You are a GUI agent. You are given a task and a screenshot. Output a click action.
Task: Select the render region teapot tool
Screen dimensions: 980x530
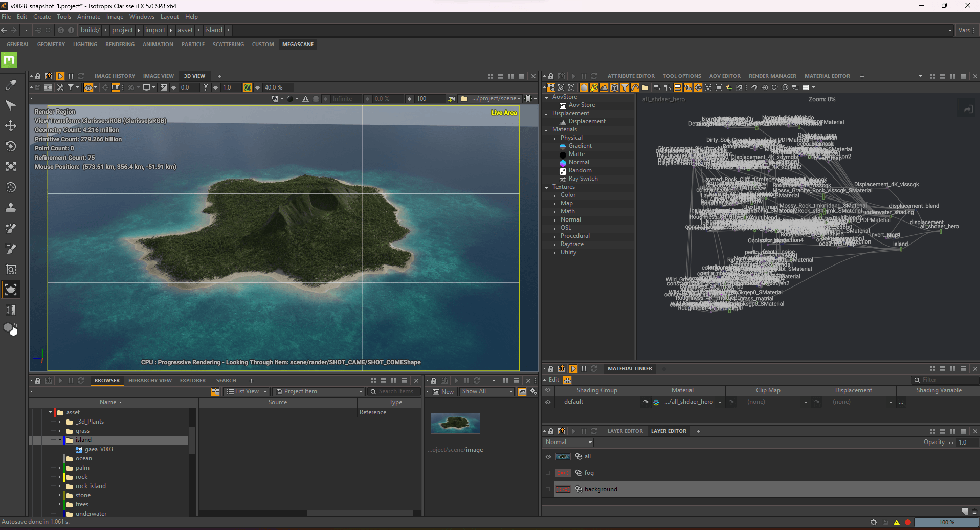coord(11,290)
